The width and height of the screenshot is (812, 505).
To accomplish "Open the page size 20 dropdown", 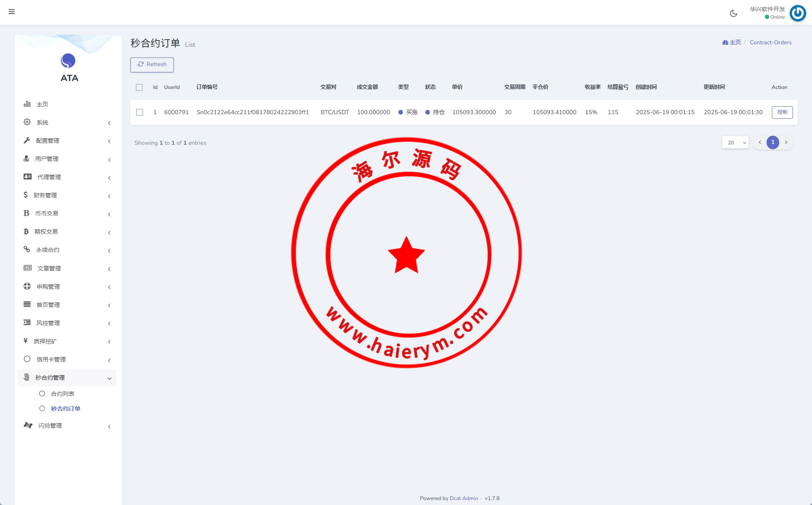I will coord(735,142).
